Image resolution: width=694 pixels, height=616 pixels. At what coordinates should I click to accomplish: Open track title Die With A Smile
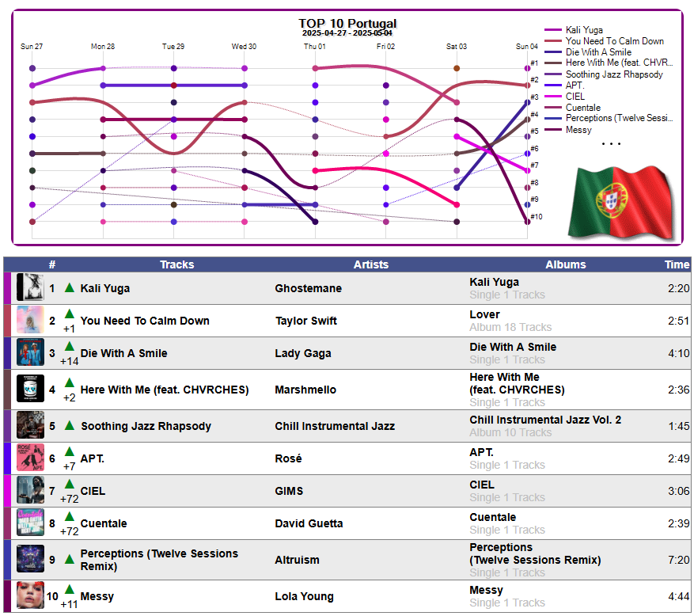124,353
